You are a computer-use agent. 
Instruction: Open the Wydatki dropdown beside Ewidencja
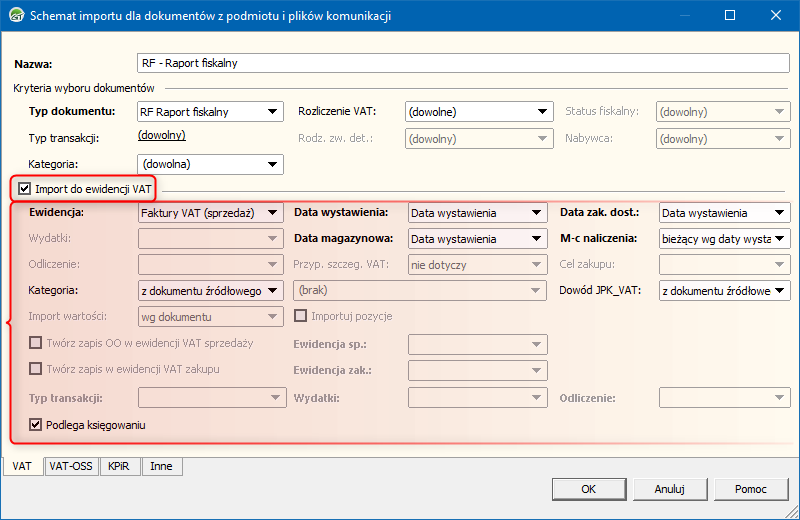pyautogui.click(x=210, y=239)
